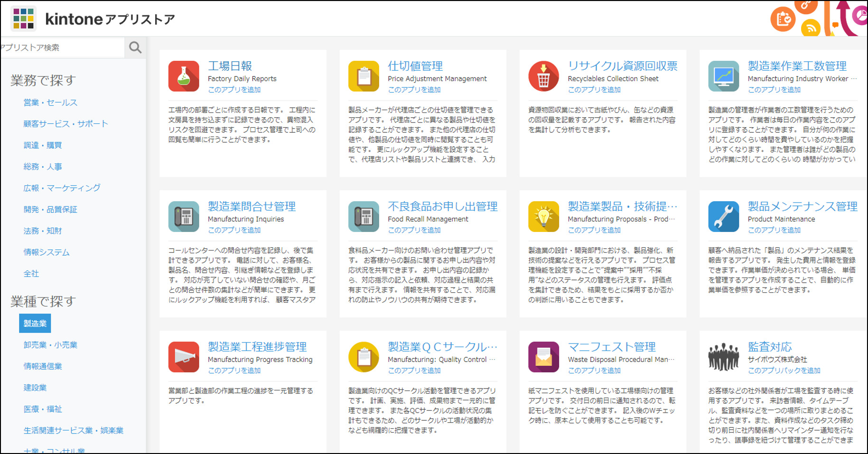Open the Manufacturing Inquiries phone icon
The image size is (868, 454).
point(184,216)
